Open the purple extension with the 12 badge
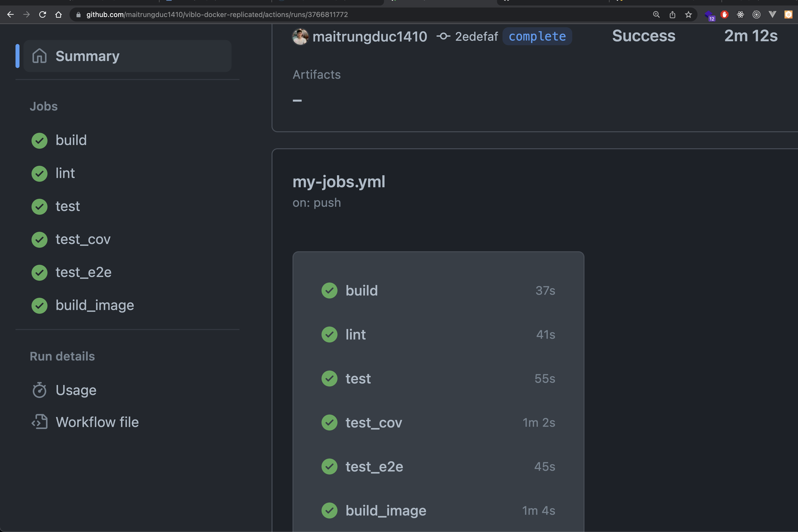Screen dimensions: 798x532 coord(709,15)
